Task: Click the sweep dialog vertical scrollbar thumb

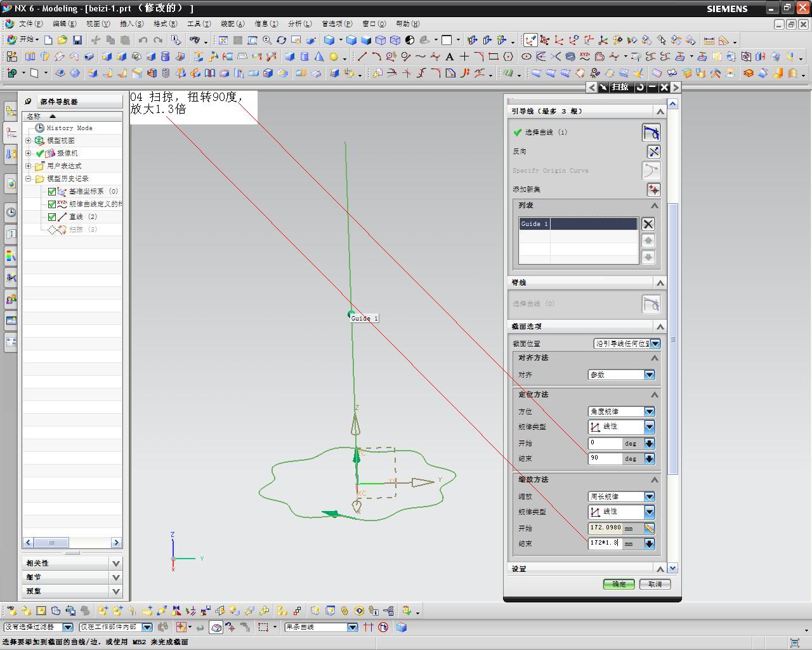Action: point(673,339)
